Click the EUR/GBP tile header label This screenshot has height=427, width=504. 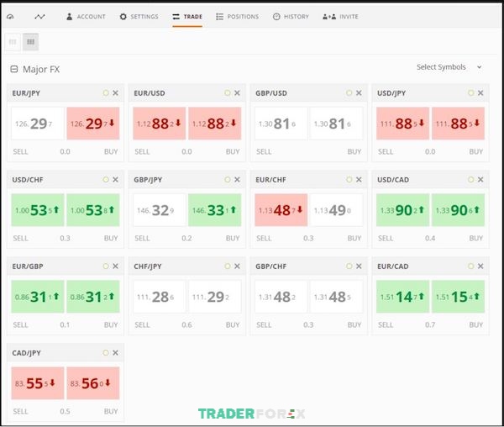click(28, 266)
